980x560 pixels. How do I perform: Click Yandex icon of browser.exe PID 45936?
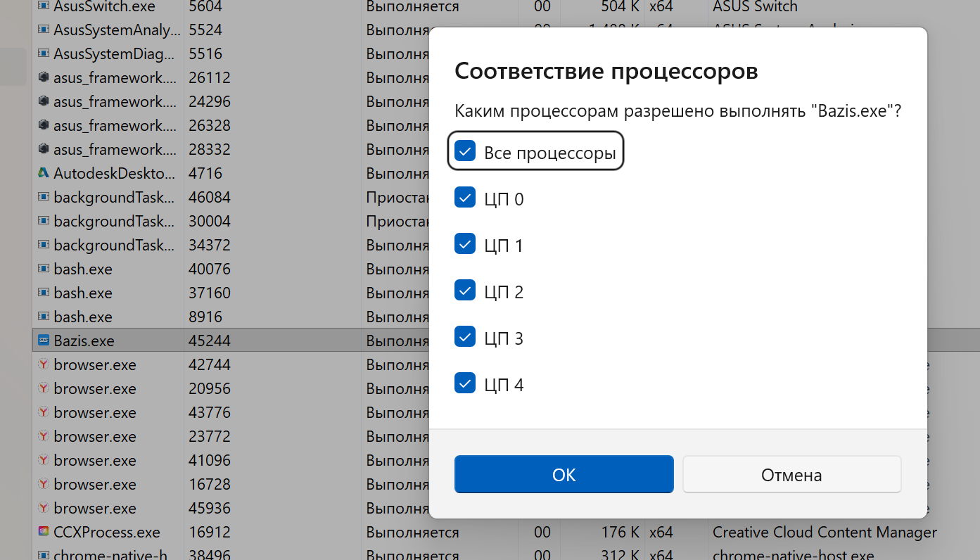(x=43, y=508)
